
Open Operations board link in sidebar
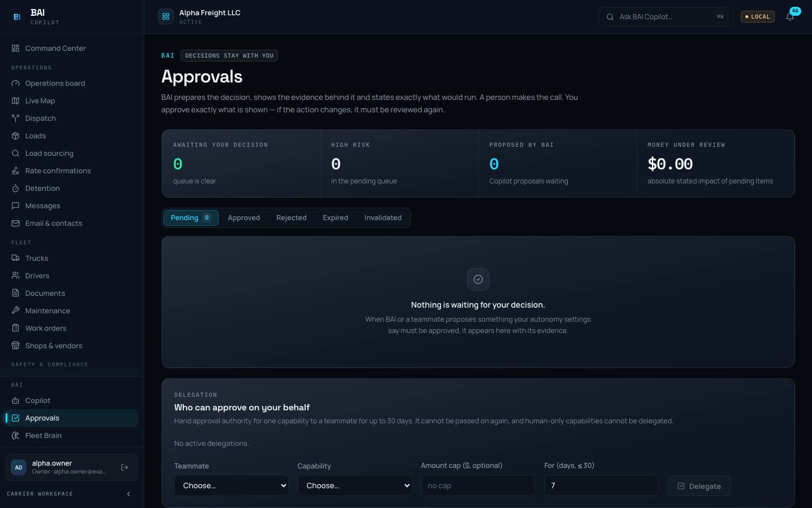pos(72,84)
